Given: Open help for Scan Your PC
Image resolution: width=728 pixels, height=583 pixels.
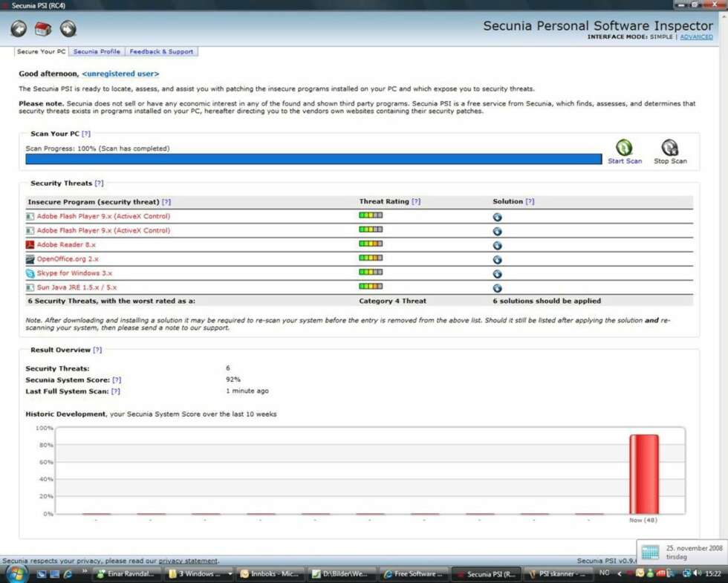Looking at the screenshot, I should click(86, 134).
